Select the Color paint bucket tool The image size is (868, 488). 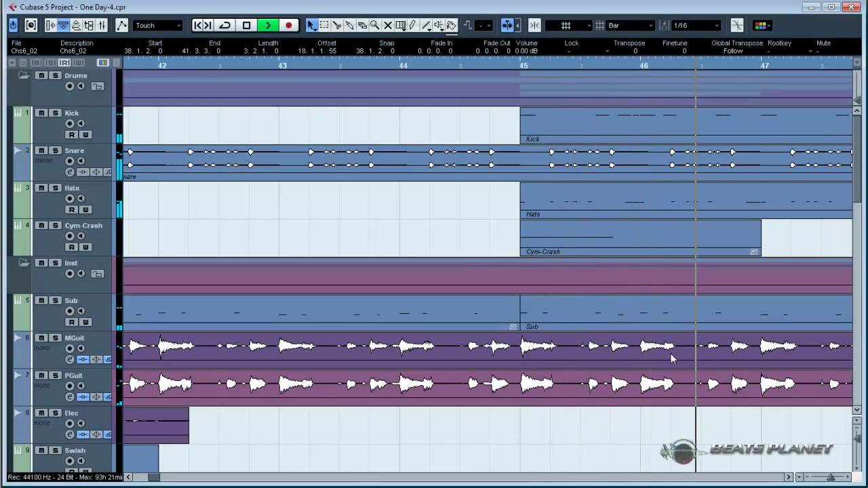pyautogui.click(x=452, y=25)
